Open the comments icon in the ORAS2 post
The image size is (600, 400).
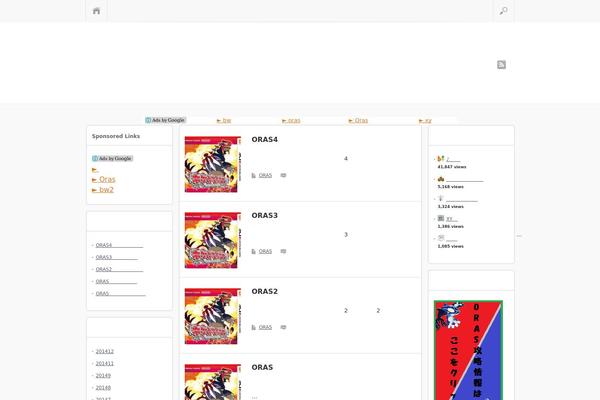[x=283, y=327]
